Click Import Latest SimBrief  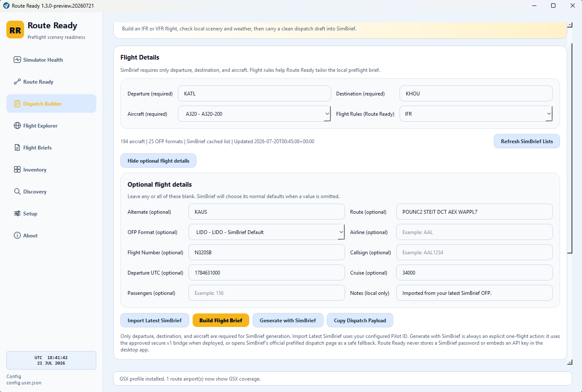click(155, 320)
